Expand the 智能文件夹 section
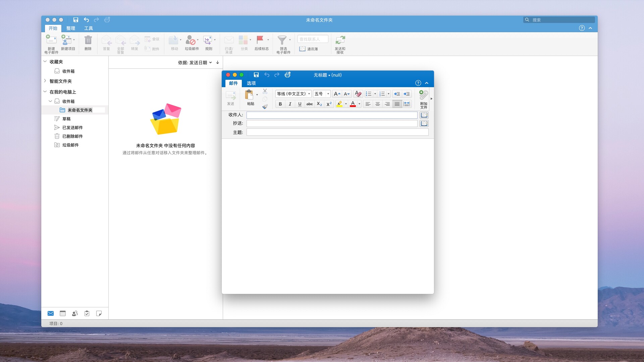644x362 pixels. [45, 81]
